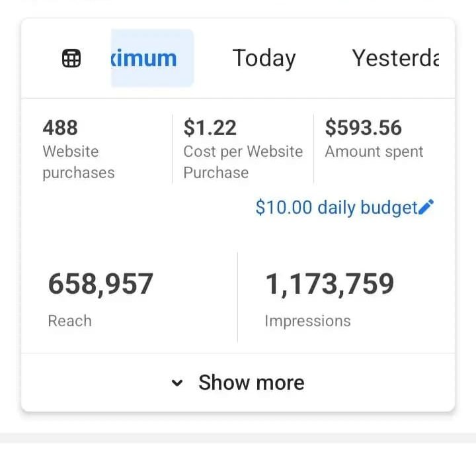Select the highlighted Maximum date range tab

[x=152, y=58]
